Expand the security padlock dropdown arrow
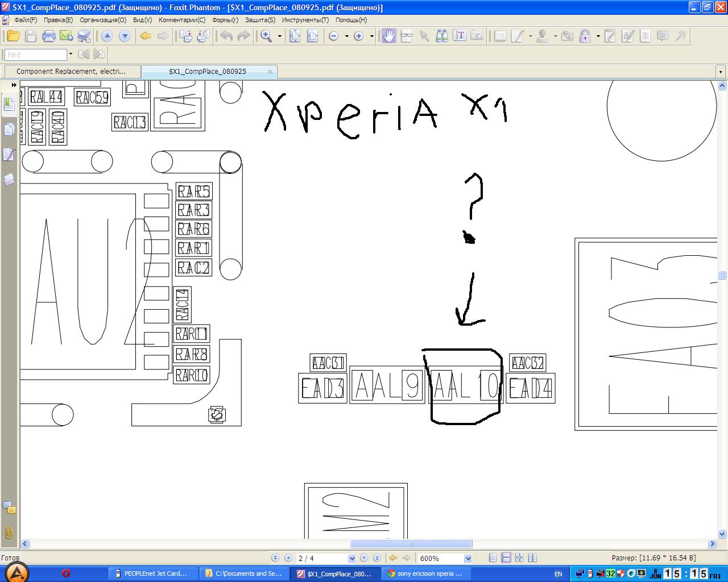The width and height of the screenshot is (728, 582). click(x=598, y=36)
